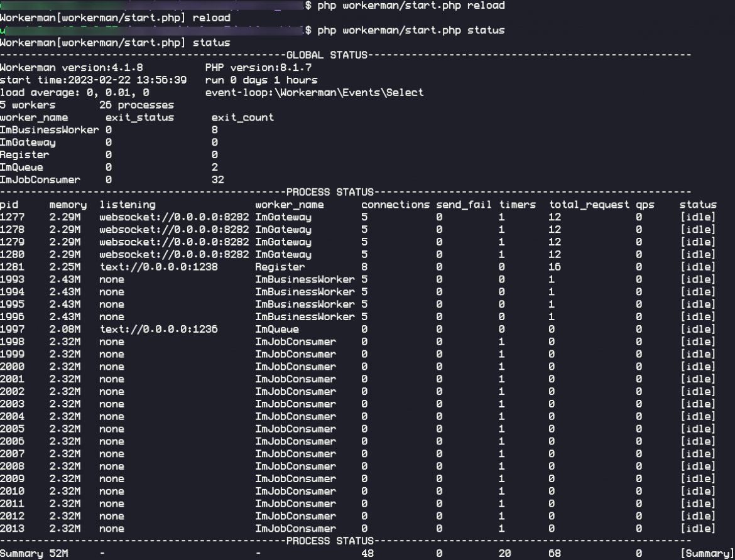Viewport: 735px width, 560px height.
Task: Click 'none' listening value in pid 2000 row
Action: (112, 367)
